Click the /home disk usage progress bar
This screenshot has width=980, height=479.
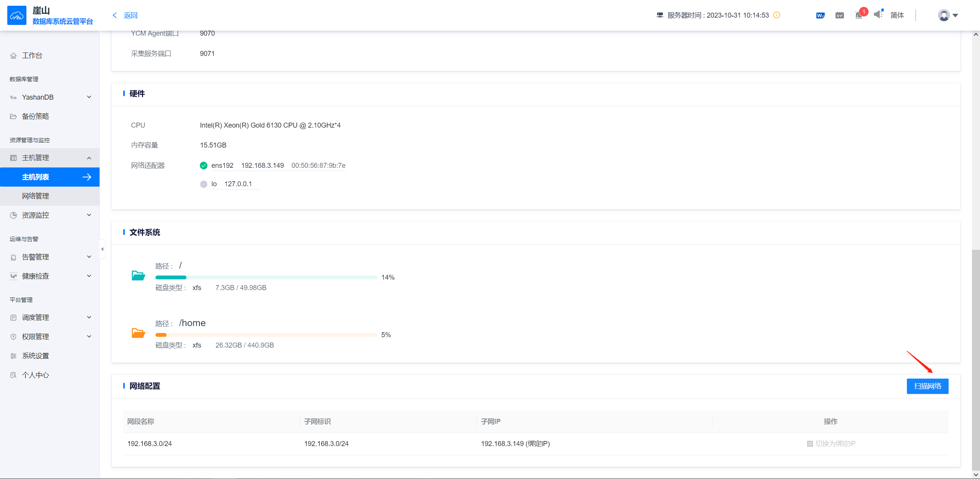(x=266, y=335)
